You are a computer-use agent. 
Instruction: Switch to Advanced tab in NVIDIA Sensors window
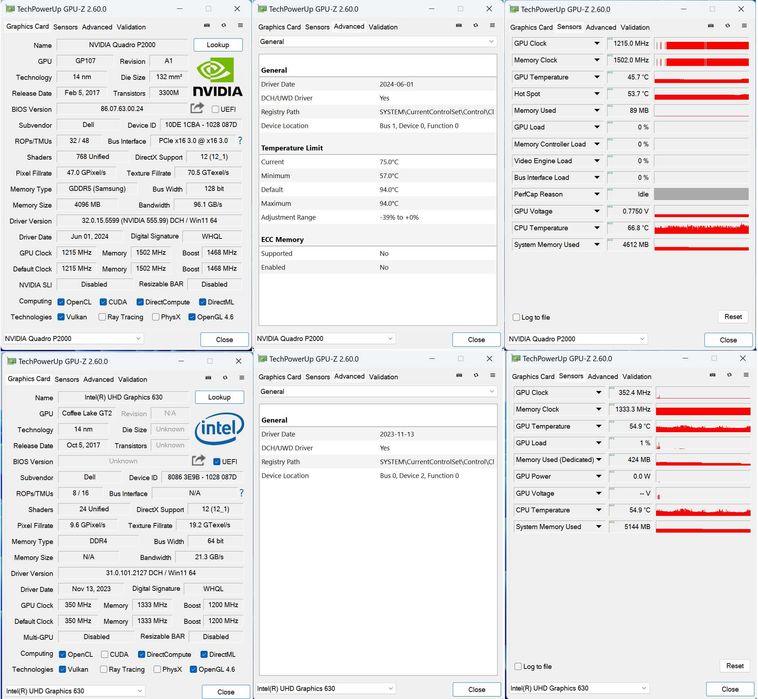601,28
